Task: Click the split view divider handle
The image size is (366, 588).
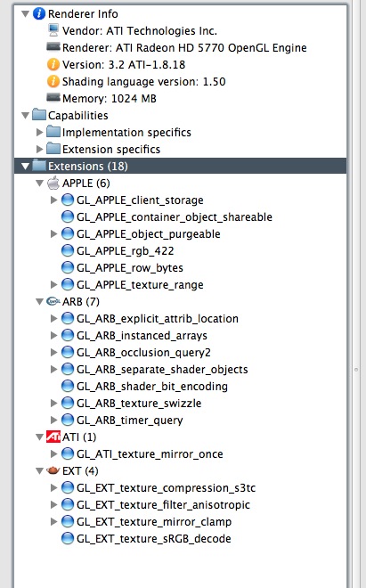Action: coord(356,370)
